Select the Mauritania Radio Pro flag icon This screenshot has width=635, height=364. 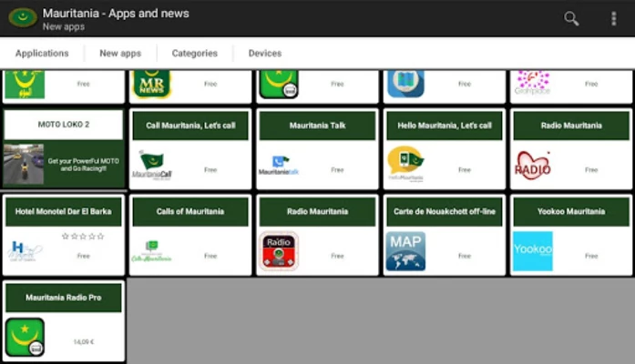coord(25,337)
